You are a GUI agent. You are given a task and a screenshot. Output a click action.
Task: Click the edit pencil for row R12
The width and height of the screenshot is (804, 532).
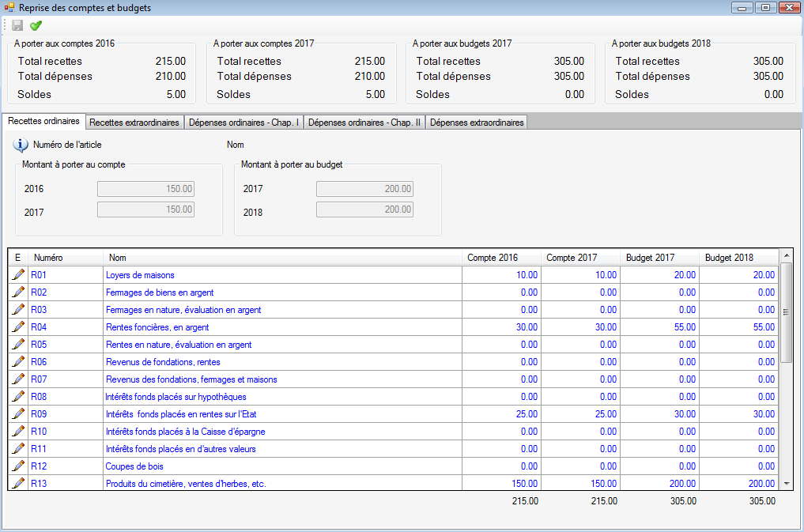[18, 466]
